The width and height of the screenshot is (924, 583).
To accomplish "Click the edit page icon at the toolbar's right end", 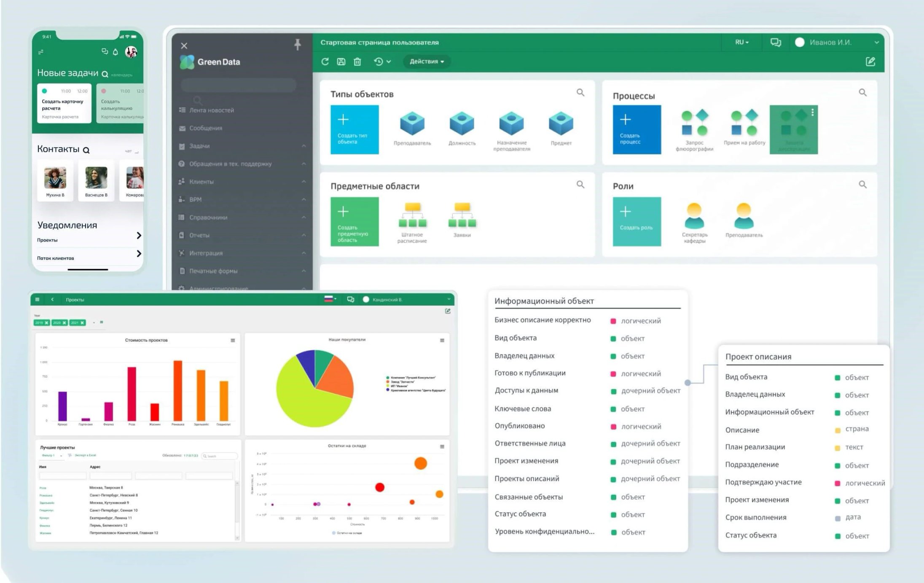I will coord(870,62).
